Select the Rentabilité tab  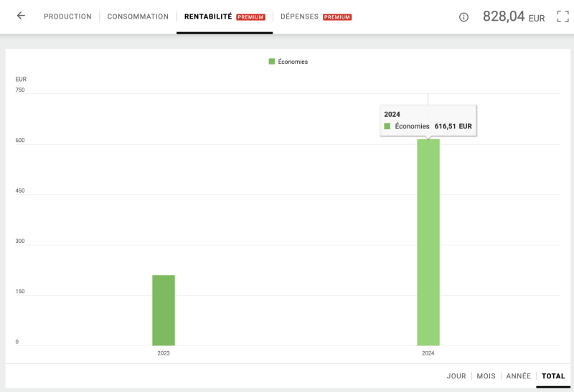pyautogui.click(x=208, y=16)
